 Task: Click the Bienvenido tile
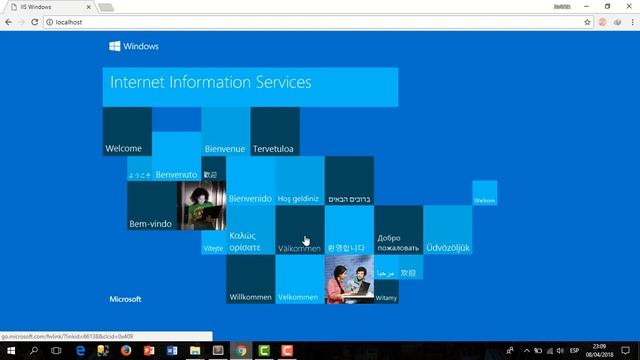251,181
